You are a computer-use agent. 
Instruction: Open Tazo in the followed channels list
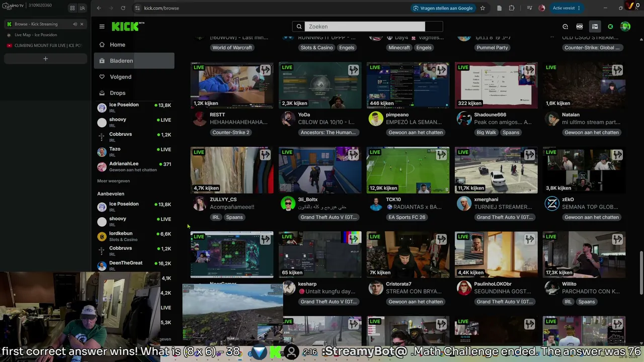134,152
